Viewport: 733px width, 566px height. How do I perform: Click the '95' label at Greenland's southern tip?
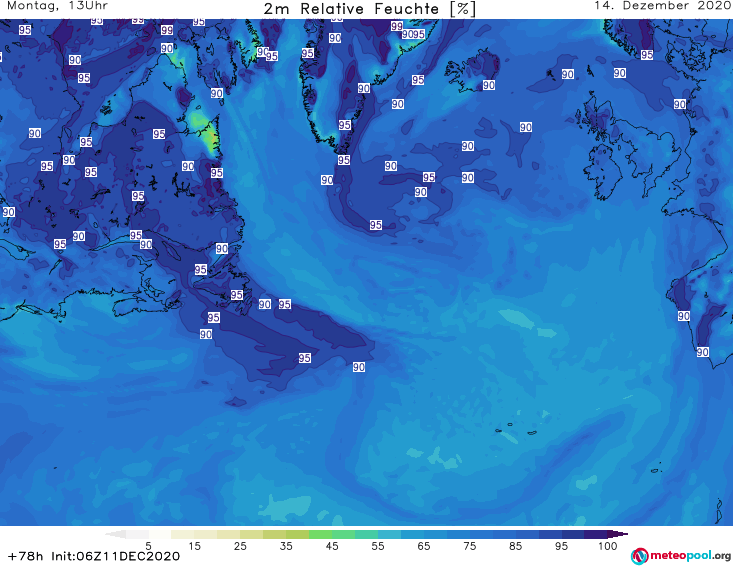click(344, 160)
